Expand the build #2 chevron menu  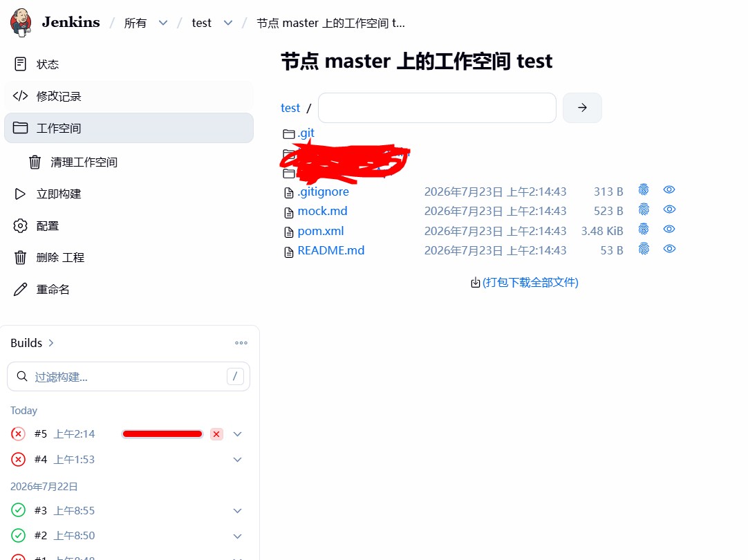click(238, 536)
